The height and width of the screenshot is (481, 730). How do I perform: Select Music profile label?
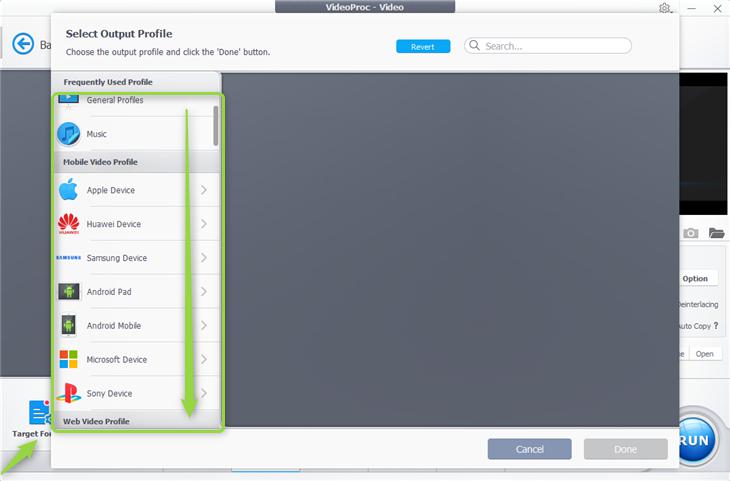[96, 134]
